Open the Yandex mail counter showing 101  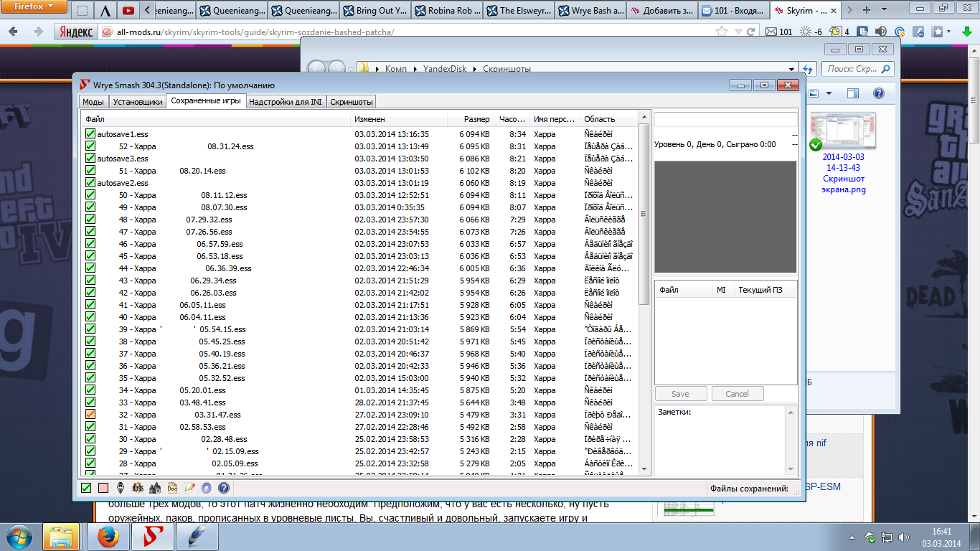(780, 32)
